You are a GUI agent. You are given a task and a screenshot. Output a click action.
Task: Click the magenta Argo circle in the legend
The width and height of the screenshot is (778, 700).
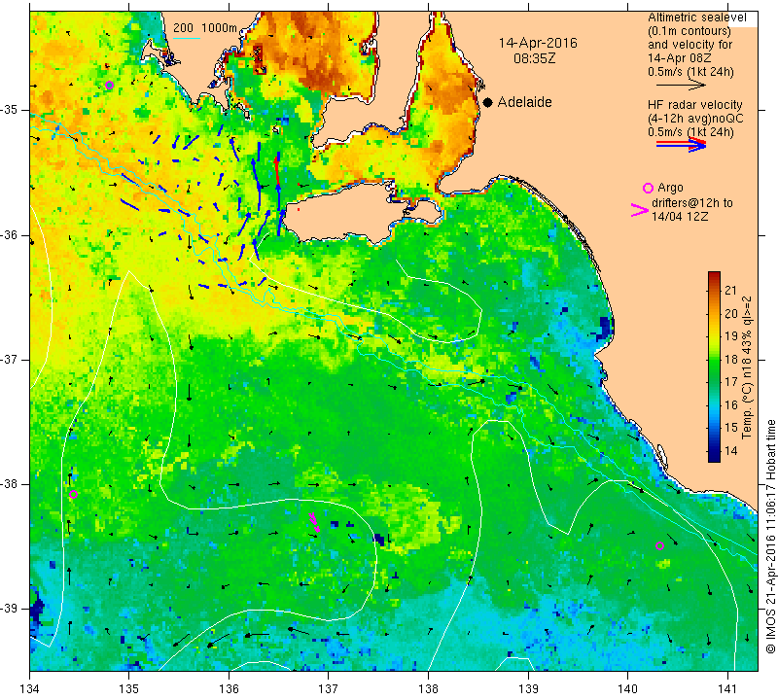(x=648, y=188)
